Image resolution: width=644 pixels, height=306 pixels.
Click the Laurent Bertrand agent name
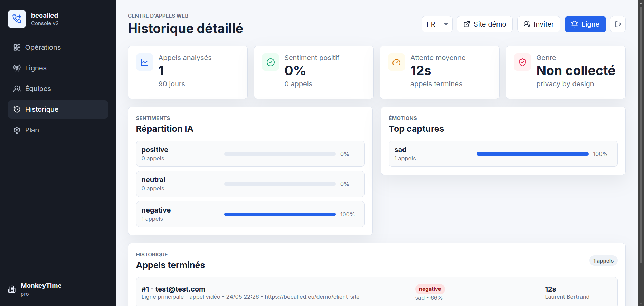[x=567, y=297]
